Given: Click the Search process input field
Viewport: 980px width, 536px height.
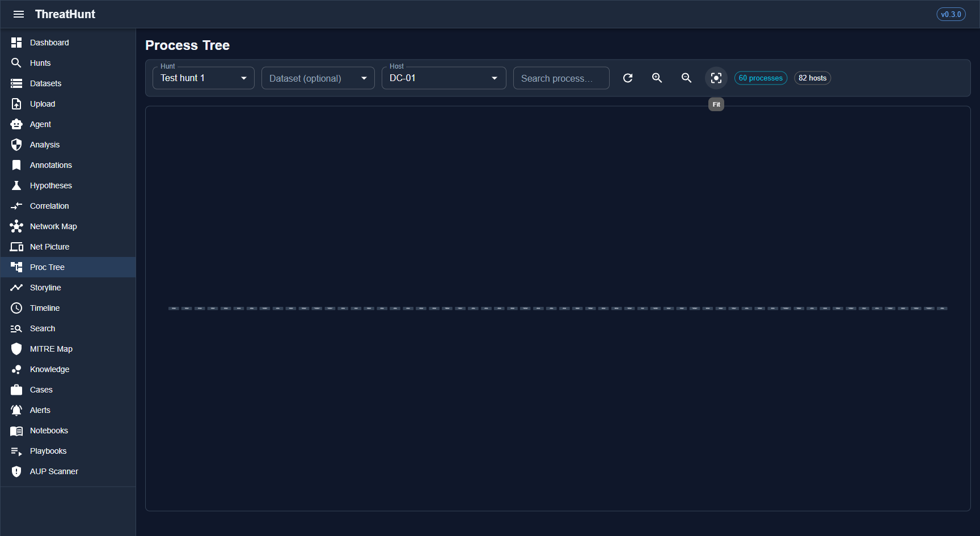Looking at the screenshot, I should 561,78.
